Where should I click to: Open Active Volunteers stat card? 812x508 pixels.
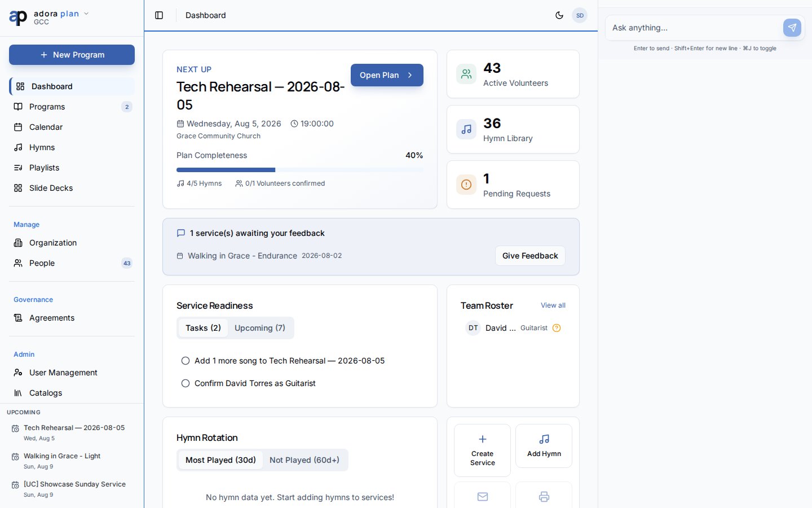click(x=513, y=74)
